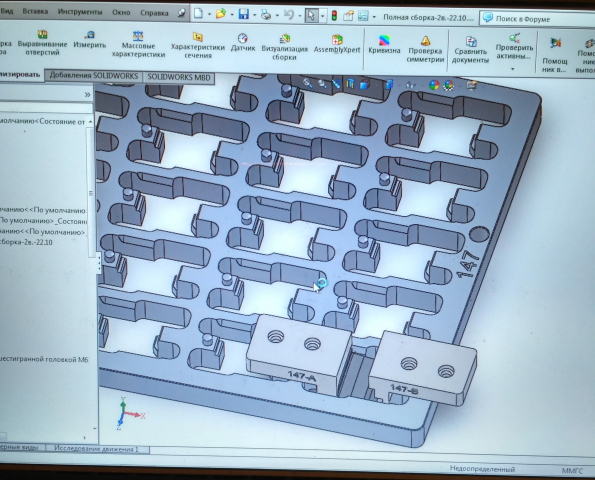
Task: Open Исследование движения 1 tab
Action: click(96, 449)
